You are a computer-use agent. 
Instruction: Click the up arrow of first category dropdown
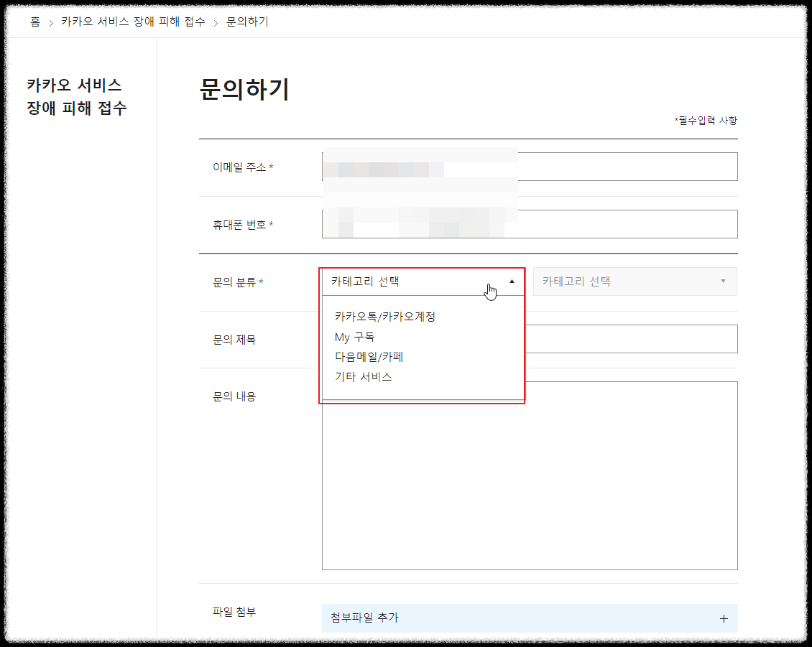[512, 281]
